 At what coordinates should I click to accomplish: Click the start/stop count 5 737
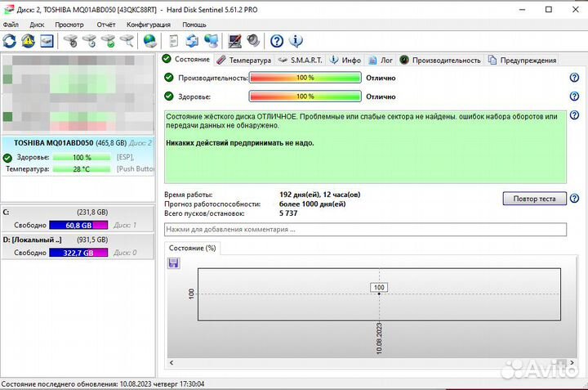(x=288, y=213)
